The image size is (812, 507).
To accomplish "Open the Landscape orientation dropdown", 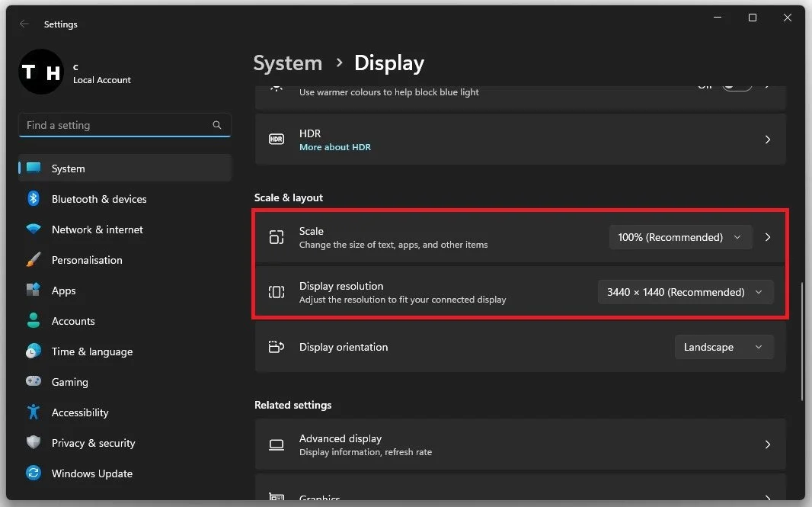I will [724, 348].
